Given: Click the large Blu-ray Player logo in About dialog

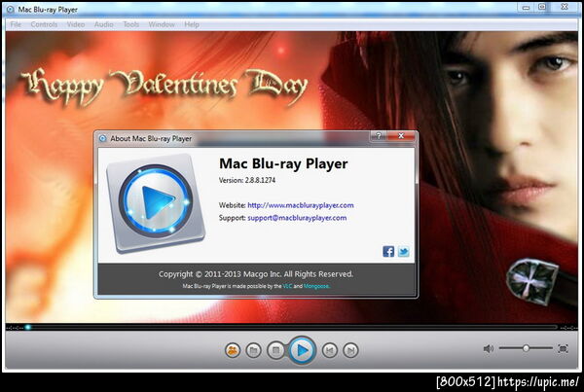Looking at the screenshot, I should point(156,202).
